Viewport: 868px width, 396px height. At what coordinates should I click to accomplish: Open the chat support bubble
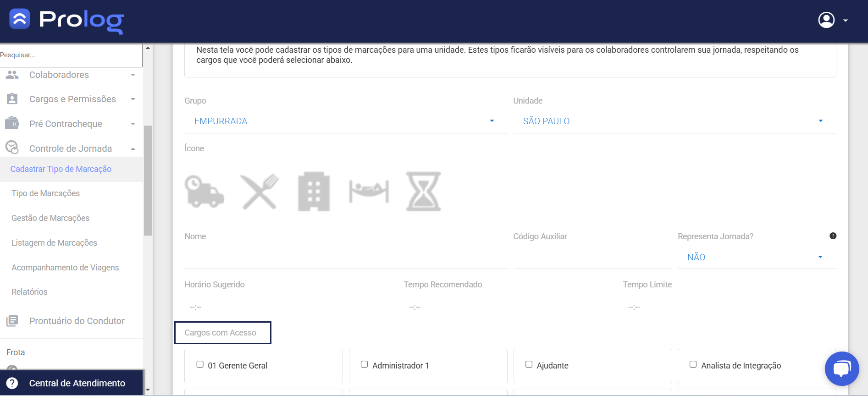pos(842,368)
